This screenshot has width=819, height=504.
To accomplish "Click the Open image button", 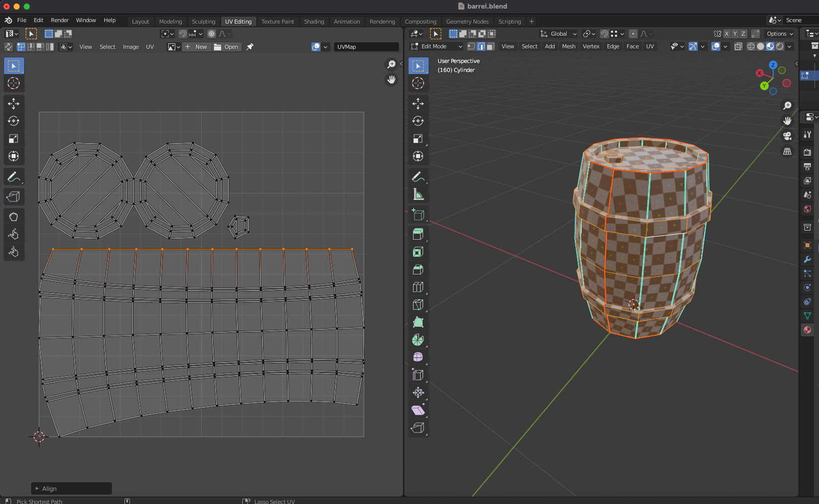I will (226, 47).
